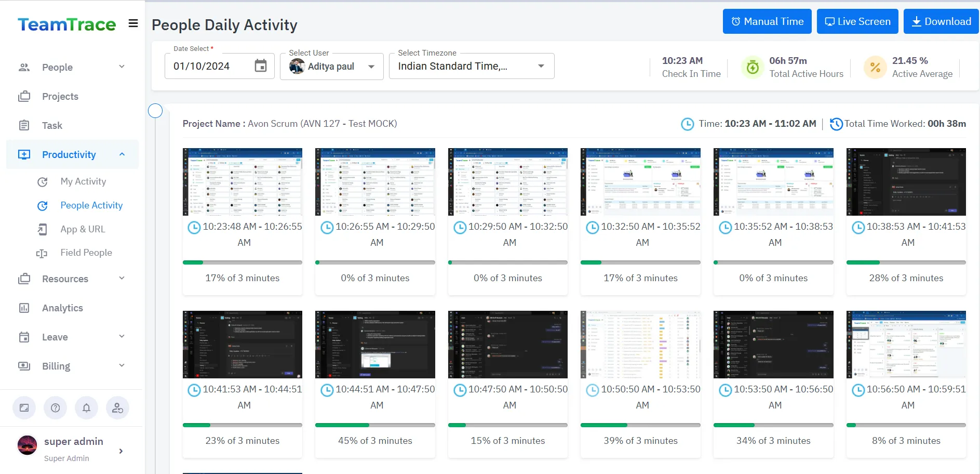Go to App & URL page
Screen dimensions: 980x474
[x=83, y=229]
